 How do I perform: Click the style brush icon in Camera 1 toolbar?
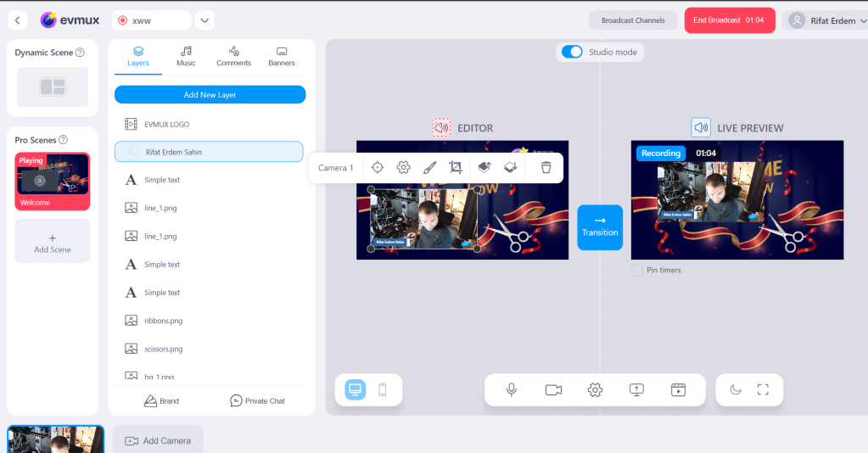429,168
